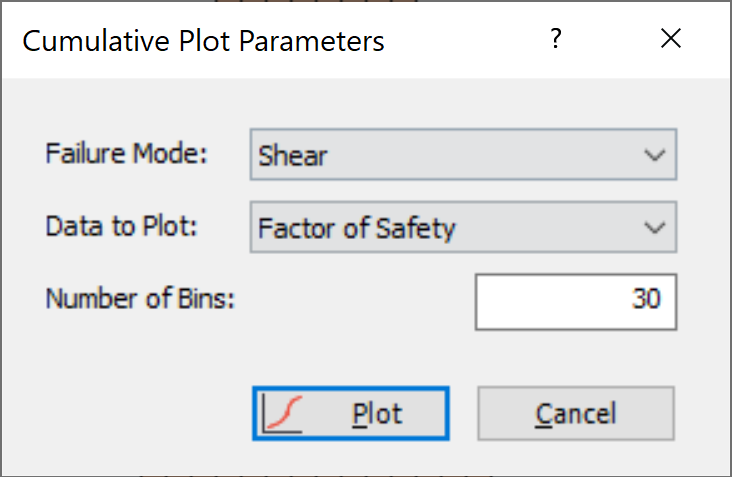Place cursor on the value 30
The width and height of the screenshot is (732, 477).
pyautogui.click(x=646, y=299)
